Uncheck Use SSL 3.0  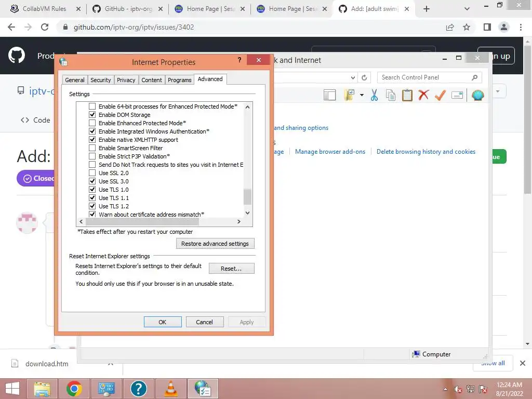[x=92, y=181]
